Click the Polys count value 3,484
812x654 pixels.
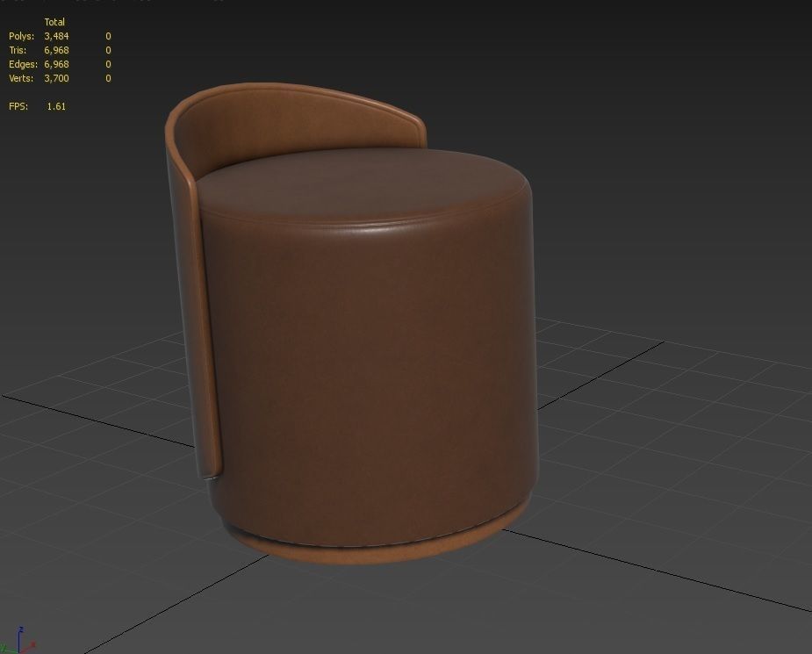[x=56, y=36]
